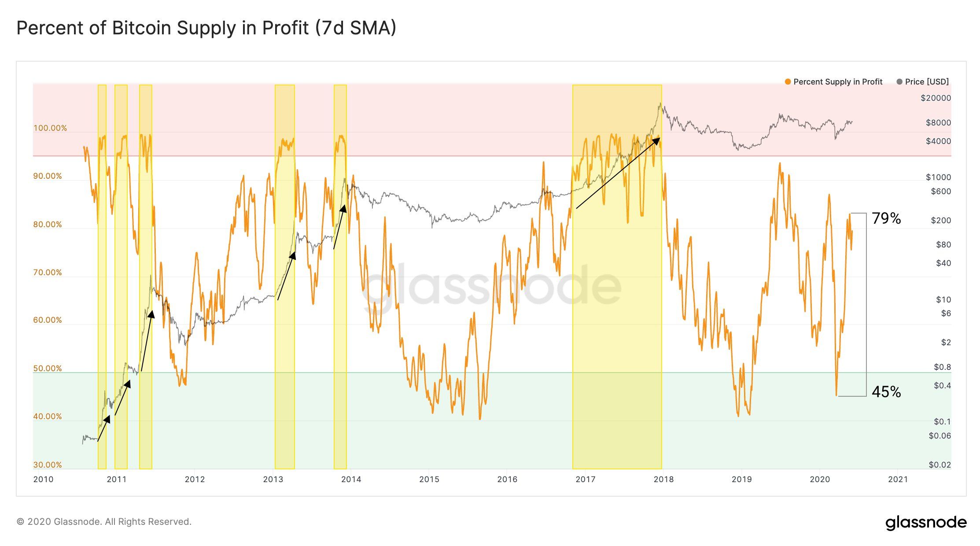Click the 50.00% label on left axis

tap(48, 369)
